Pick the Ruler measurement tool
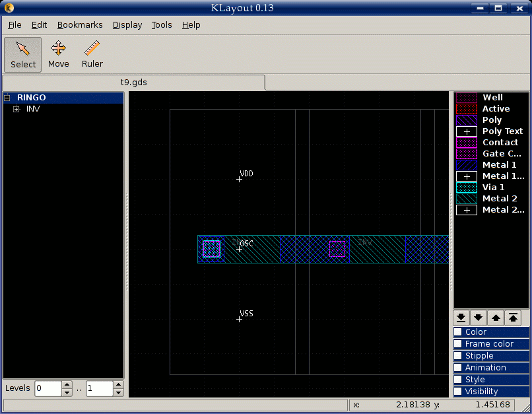Viewport: 532px width, 414px height. (92, 54)
